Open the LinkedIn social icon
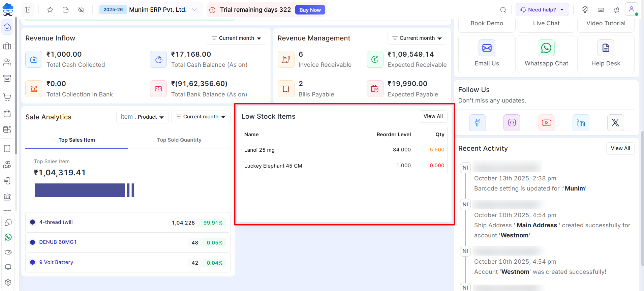 click(x=581, y=123)
